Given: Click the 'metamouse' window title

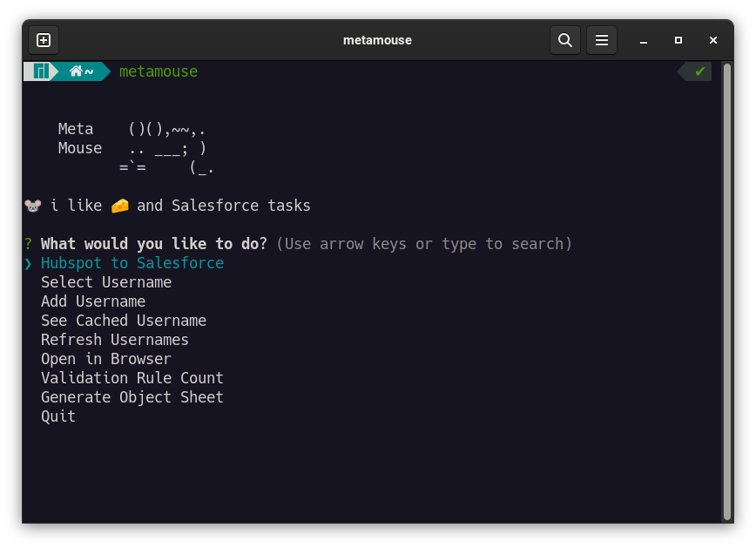Looking at the screenshot, I should [x=377, y=40].
